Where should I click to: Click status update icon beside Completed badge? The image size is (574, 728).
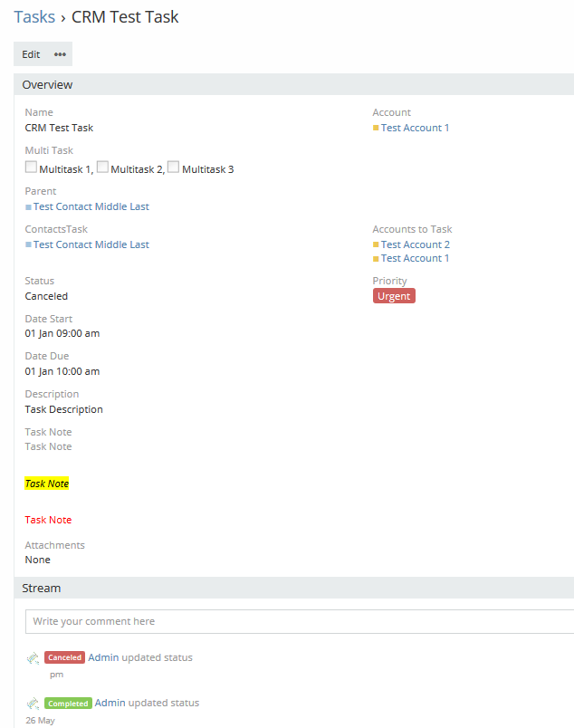[x=33, y=704]
